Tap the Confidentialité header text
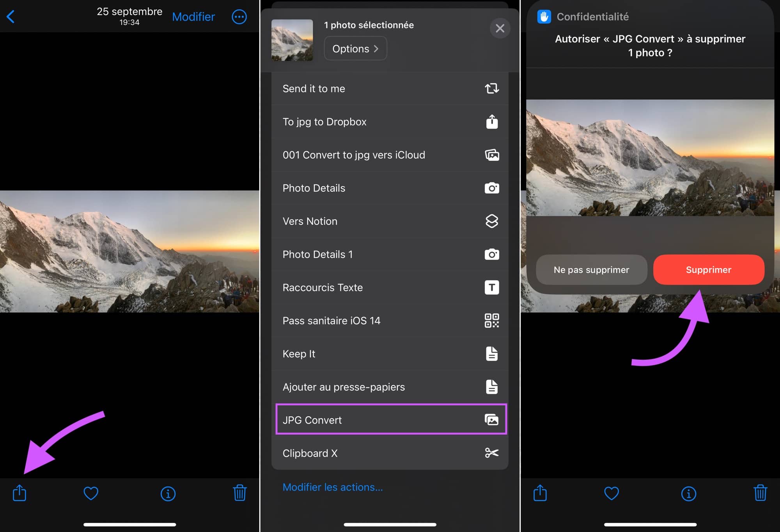Screen dimensions: 780x532 [592, 17]
